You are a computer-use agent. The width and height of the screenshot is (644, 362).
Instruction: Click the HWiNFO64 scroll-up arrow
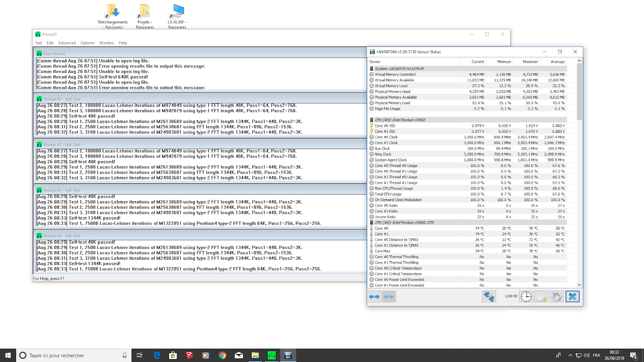(x=579, y=61)
